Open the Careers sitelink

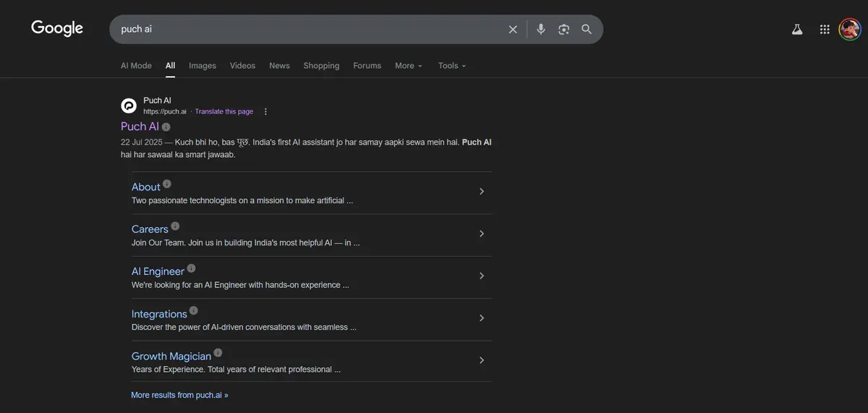150,229
